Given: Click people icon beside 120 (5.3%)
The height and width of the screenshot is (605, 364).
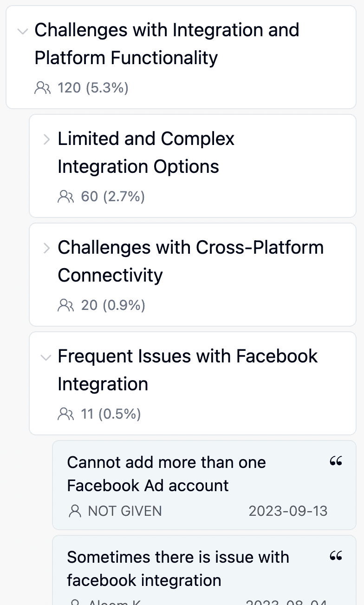Looking at the screenshot, I should tap(43, 88).
